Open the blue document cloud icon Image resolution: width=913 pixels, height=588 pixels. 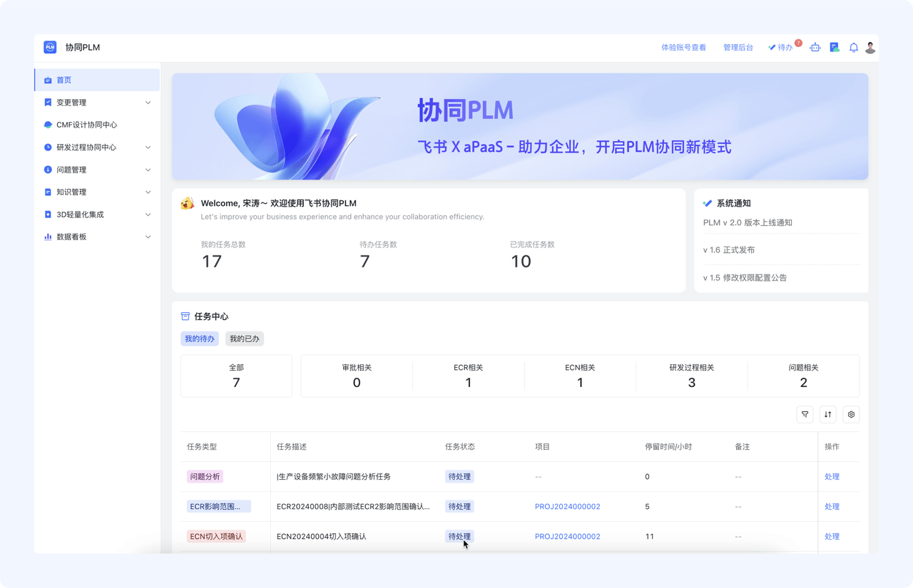[x=835, y=47]
